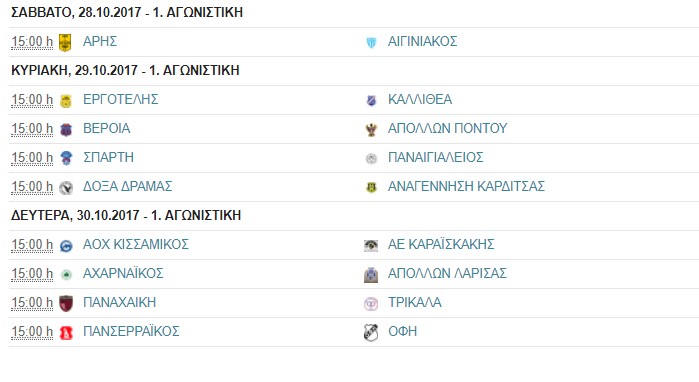Click the 15:00 h time for ΑΡΗΣ match
This screenshot has height=382, width=699.
32,42
